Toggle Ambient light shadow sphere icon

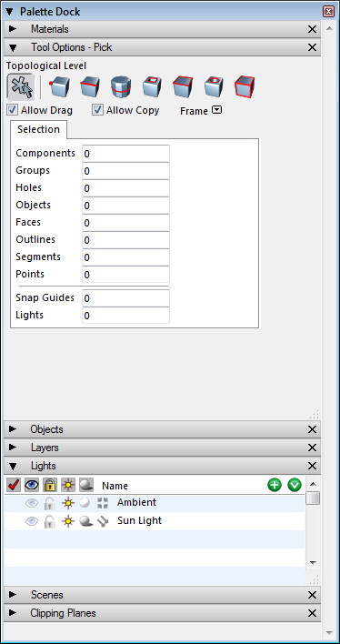tap(85, 502)
